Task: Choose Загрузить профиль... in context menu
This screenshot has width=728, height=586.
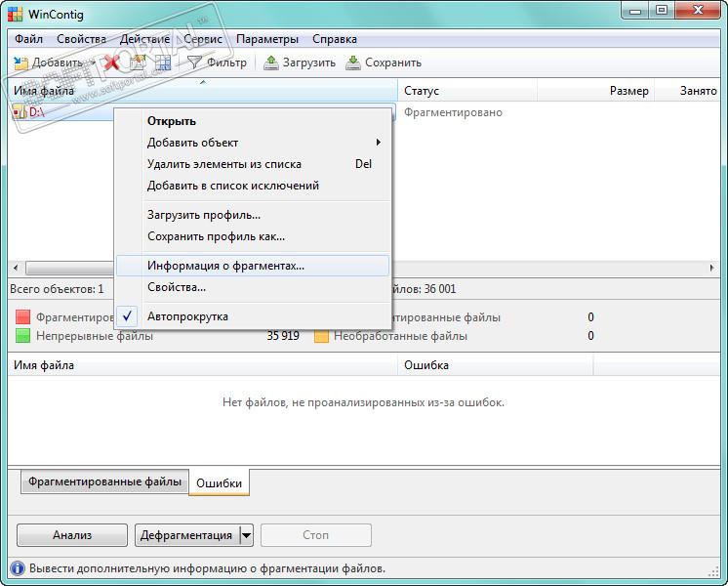Action: pos(253,215)
